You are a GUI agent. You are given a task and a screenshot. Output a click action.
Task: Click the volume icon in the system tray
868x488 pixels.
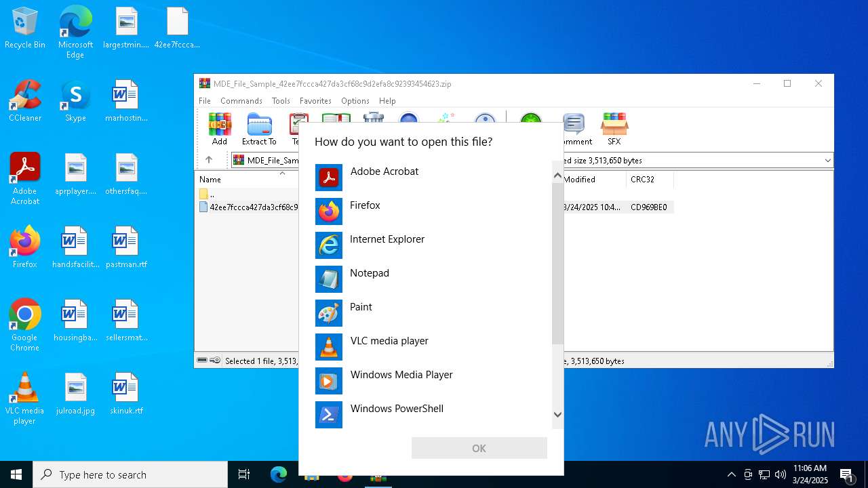click(x=781, y=474)
